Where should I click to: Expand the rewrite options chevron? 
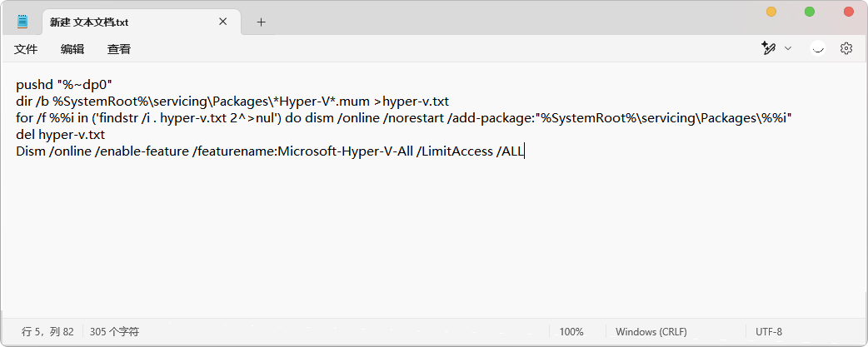pos(788,48)
